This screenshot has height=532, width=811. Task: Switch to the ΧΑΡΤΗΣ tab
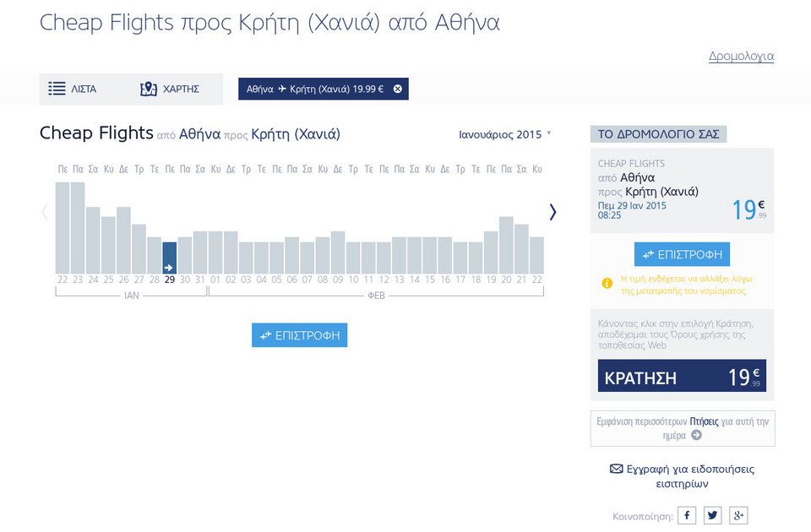coord(180,89)
